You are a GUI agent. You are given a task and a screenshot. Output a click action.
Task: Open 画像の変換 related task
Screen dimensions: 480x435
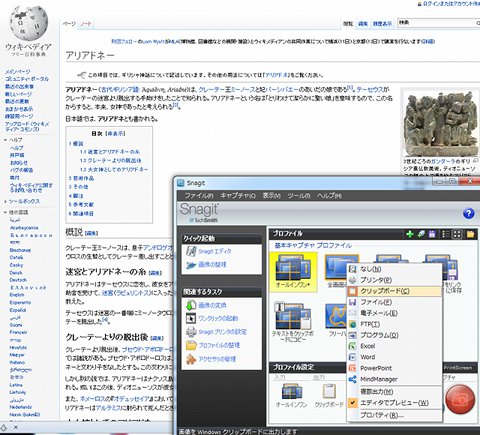point(212,305)
